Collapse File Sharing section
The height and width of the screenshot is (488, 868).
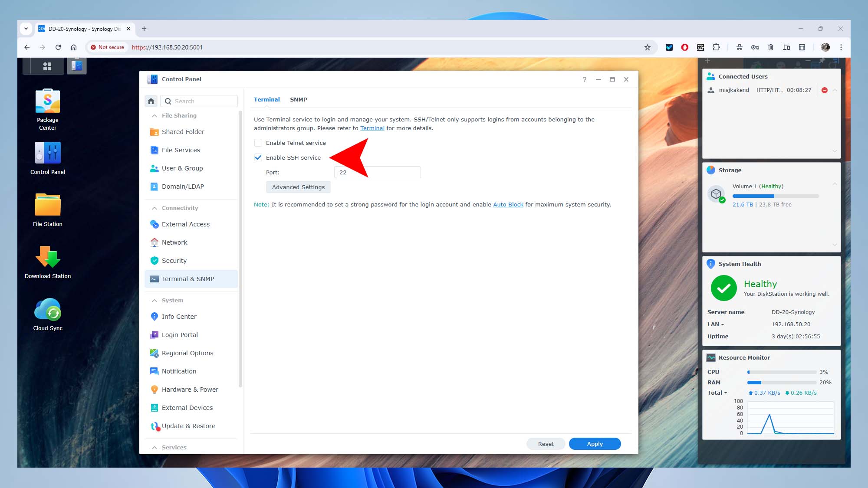point(154,116)
